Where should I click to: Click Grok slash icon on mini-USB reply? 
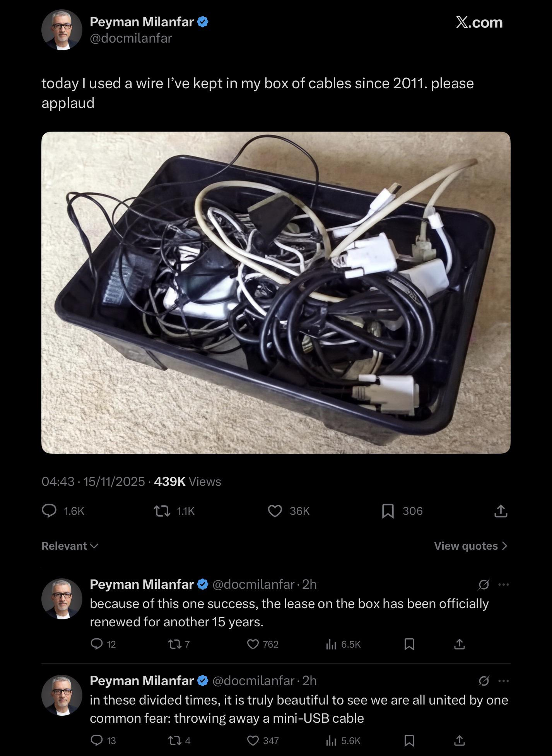click(484, 681)
